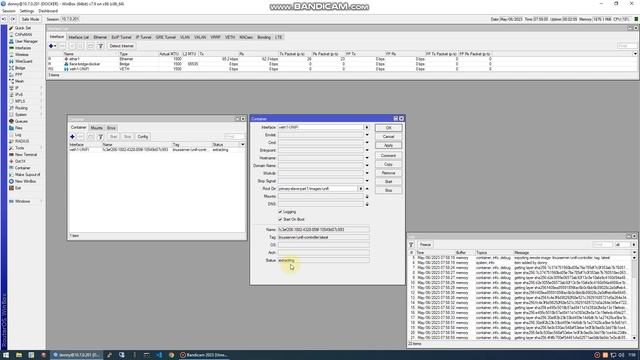Switch to the Envs tab
640x360 pixels.
point(111,128)
